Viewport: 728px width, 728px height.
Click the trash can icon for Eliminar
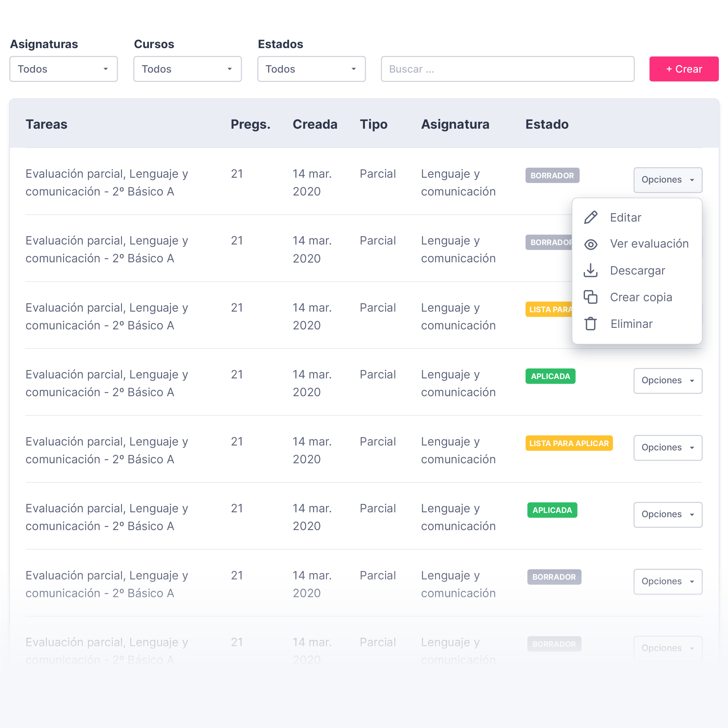click(590, 324)
